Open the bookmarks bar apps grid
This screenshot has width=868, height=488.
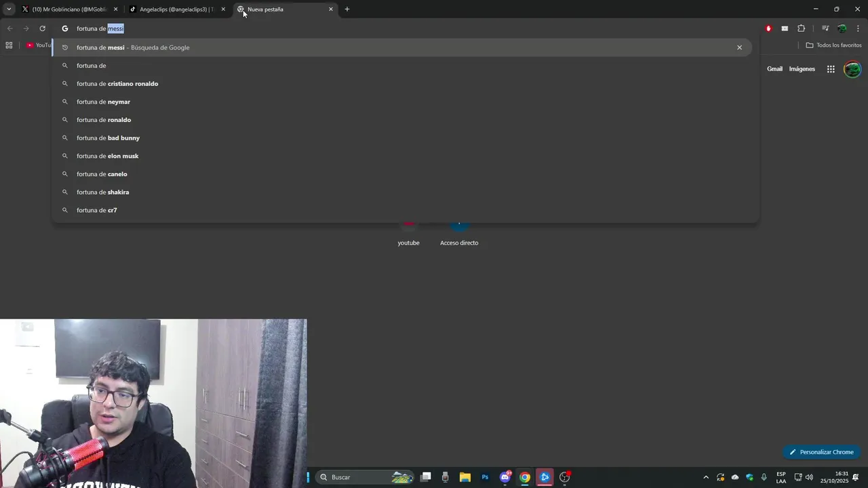[9, 45]
